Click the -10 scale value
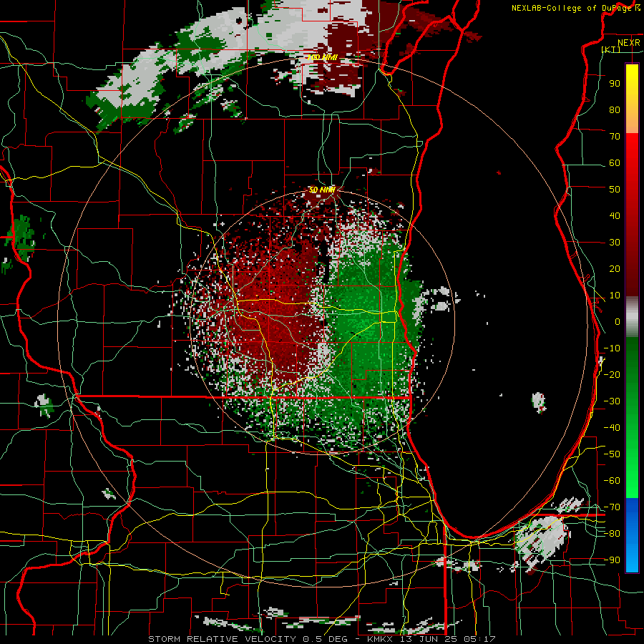 612,348
